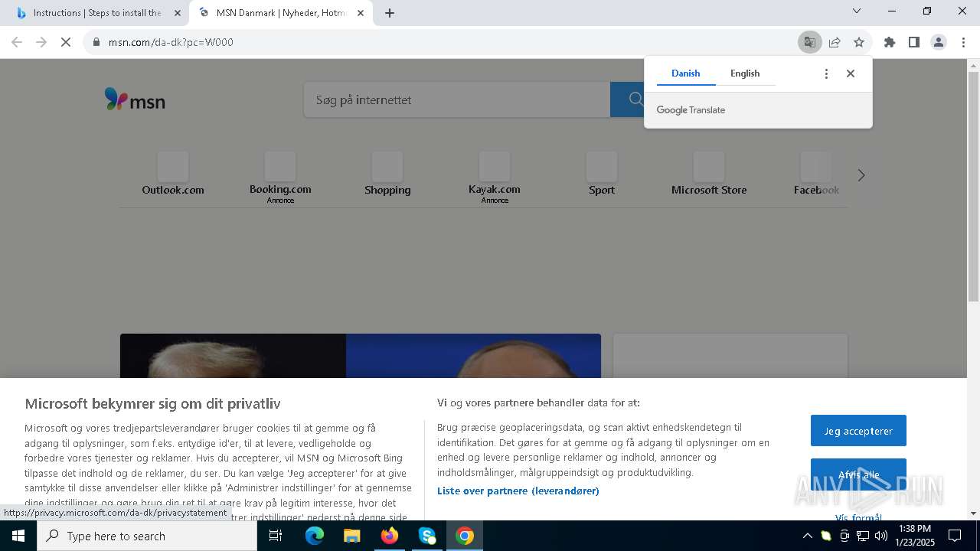Open the Outlook.com shortcut
The image size is (980, 551).
click(x=173, y=174)
